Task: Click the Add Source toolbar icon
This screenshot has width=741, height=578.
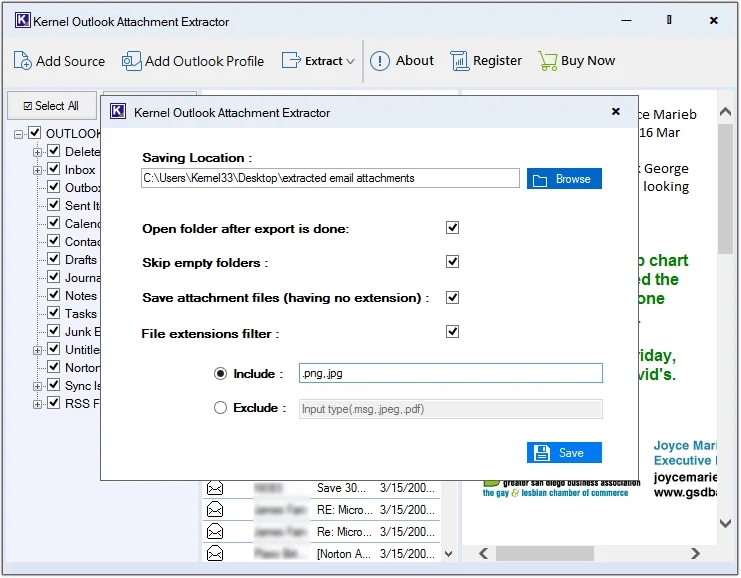Action: point(23,61)
